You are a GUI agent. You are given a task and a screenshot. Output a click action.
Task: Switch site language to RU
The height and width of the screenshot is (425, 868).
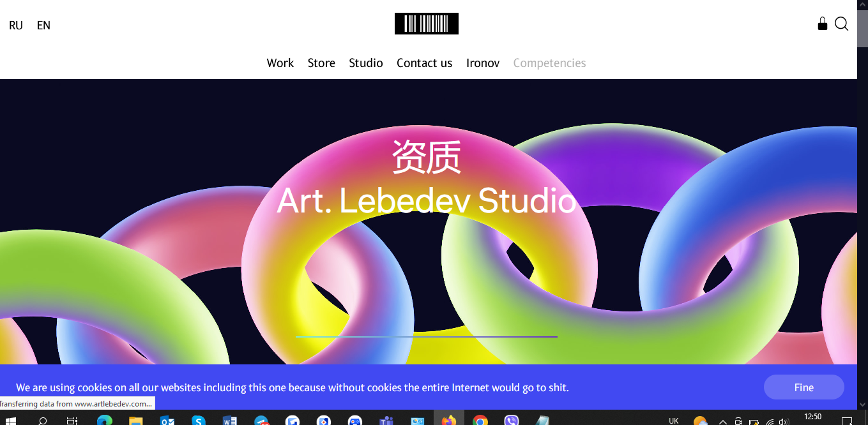click(16, 26)
